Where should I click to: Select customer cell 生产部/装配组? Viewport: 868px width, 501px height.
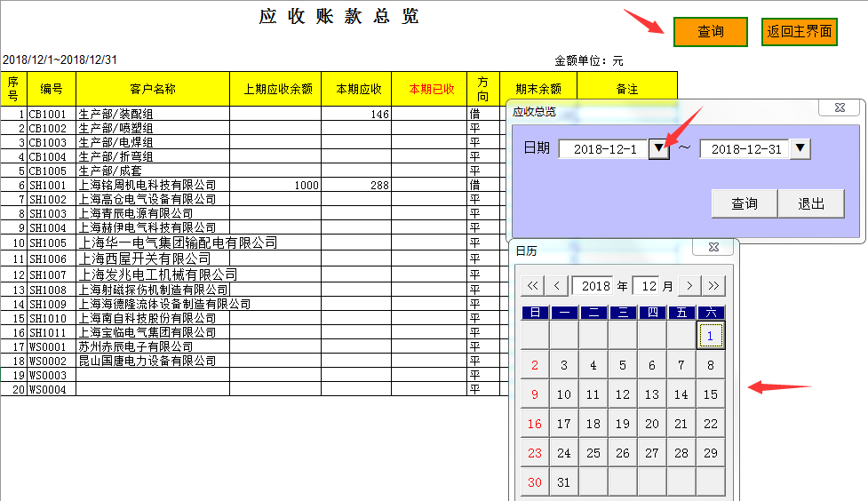pyautogui.click(x=153, y=114)
